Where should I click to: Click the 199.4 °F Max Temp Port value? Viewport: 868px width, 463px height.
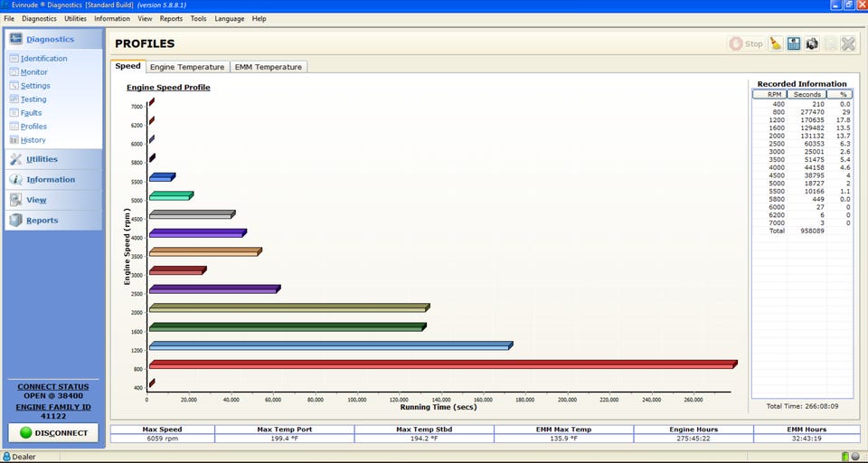(x=285, y=439)
